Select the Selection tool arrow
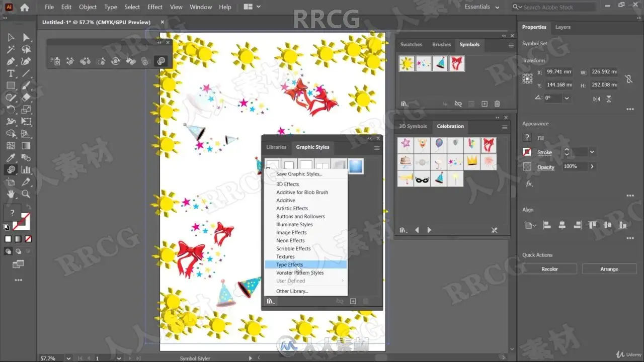 11,37
